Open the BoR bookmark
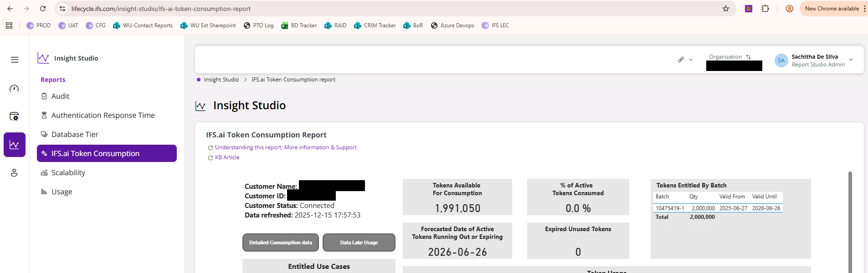The height and width of the screenshot is (273, 868). point(413,25)
